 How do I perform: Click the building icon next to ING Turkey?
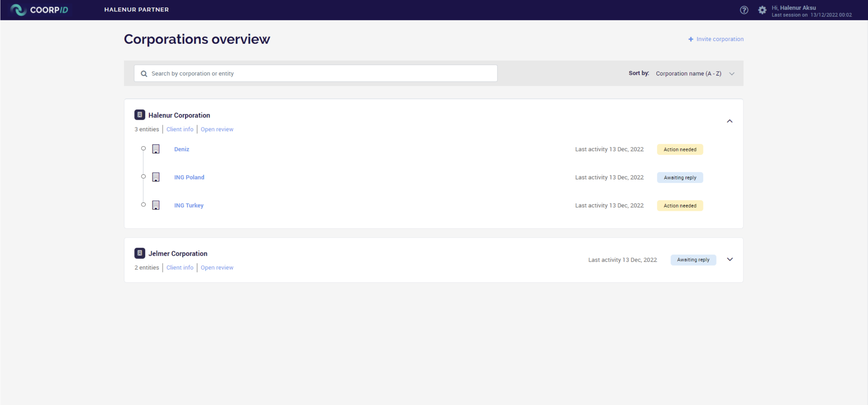pyautogui.click(x=156, y=205)
